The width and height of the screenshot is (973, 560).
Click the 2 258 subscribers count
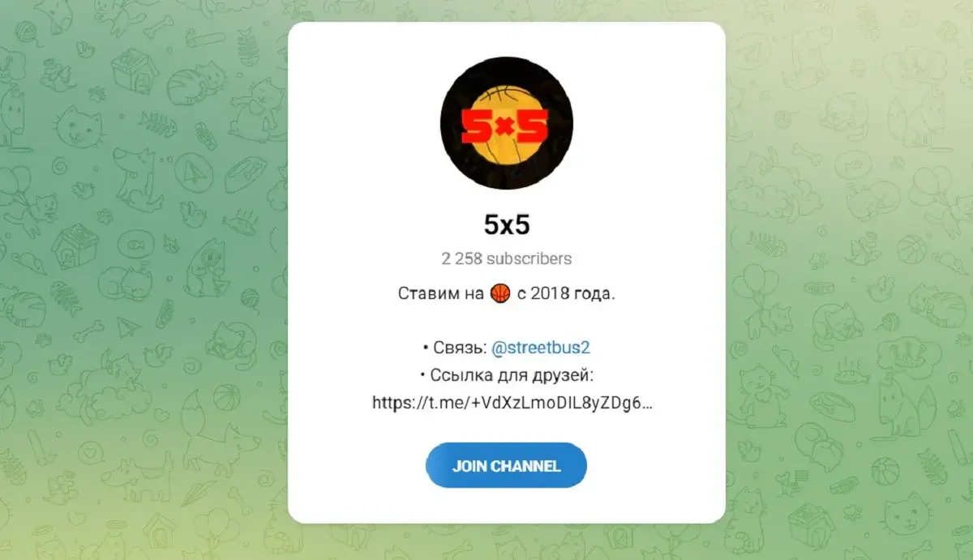[506, 259]
